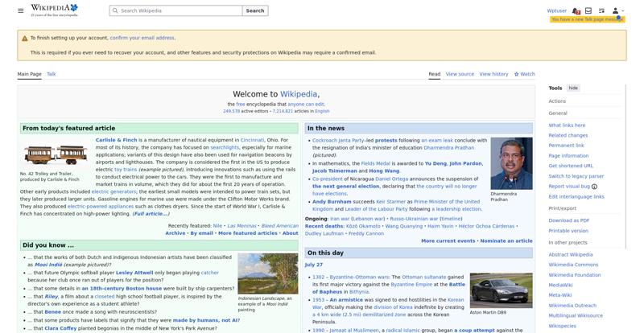Open Multilingual Wikisource link
The height and width of the screenshot is (333, 644).
pos(576,316)
